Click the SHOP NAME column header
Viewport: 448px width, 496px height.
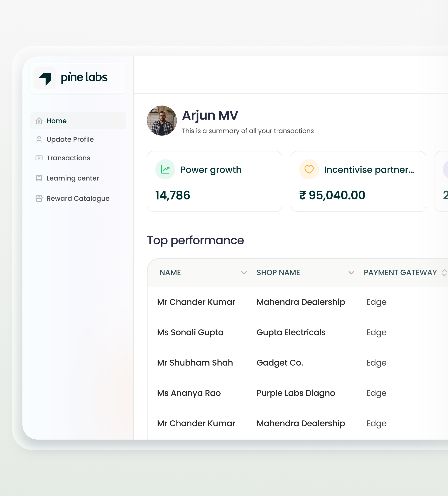[278, 273]
